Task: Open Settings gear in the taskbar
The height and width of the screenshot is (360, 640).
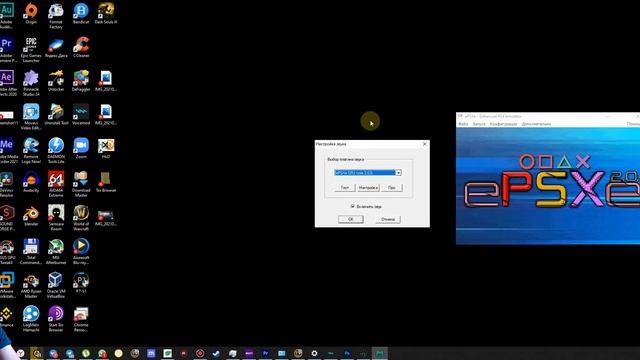Action: point(314,353)
